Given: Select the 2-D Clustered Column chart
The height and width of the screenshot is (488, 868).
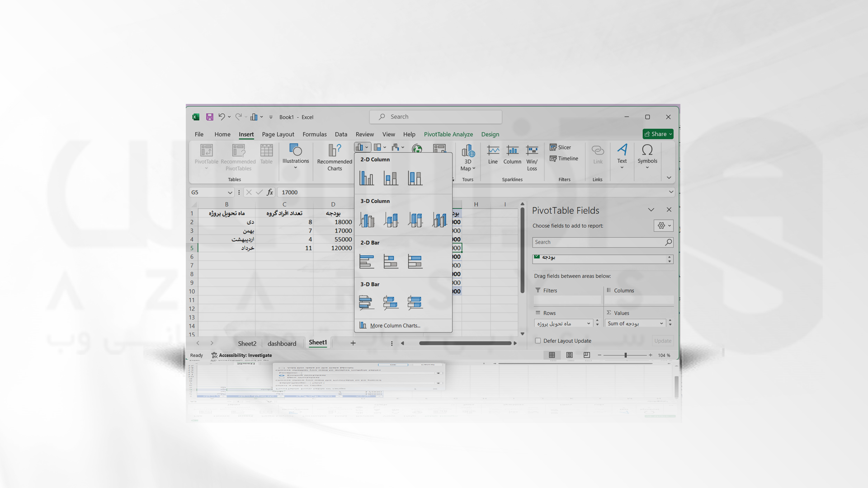Looking at the screenshot, I should [x=367, y=177].
